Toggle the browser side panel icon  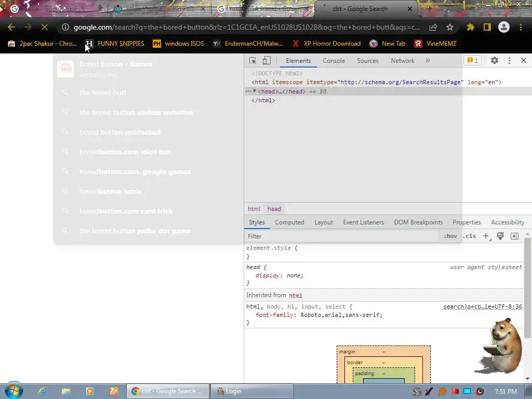click(487, 27)
